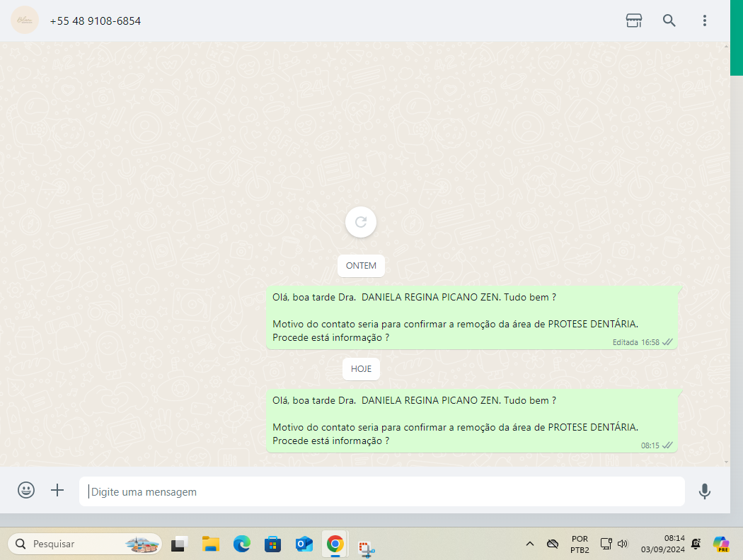This screenshot has width=743, height=560.
Task: Check read receipts on 08:15 message
Action: [x=667, y=445]
